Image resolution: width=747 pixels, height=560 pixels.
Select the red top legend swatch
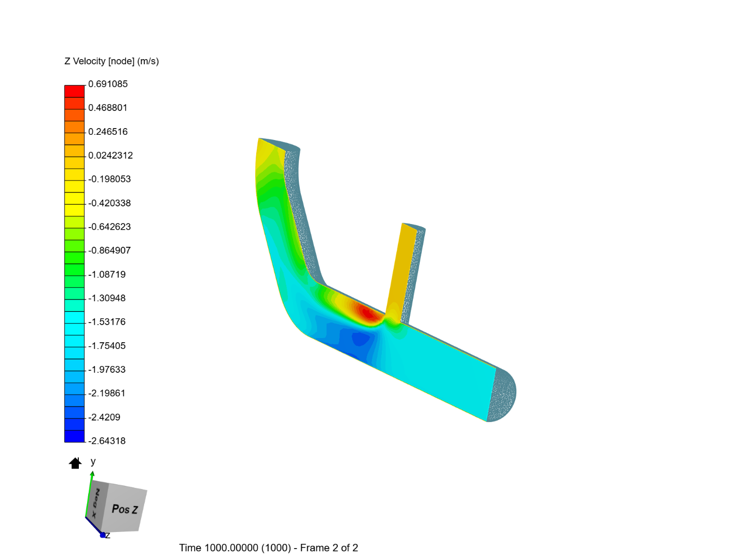tap(74, 91)
